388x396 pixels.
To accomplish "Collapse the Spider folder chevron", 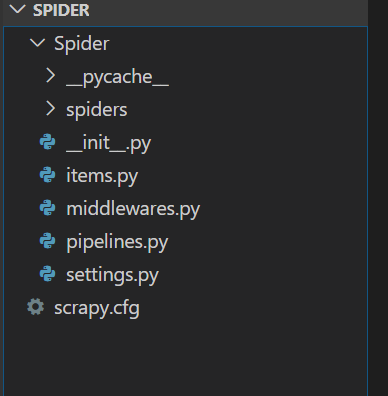I will [x=37, y=43].
